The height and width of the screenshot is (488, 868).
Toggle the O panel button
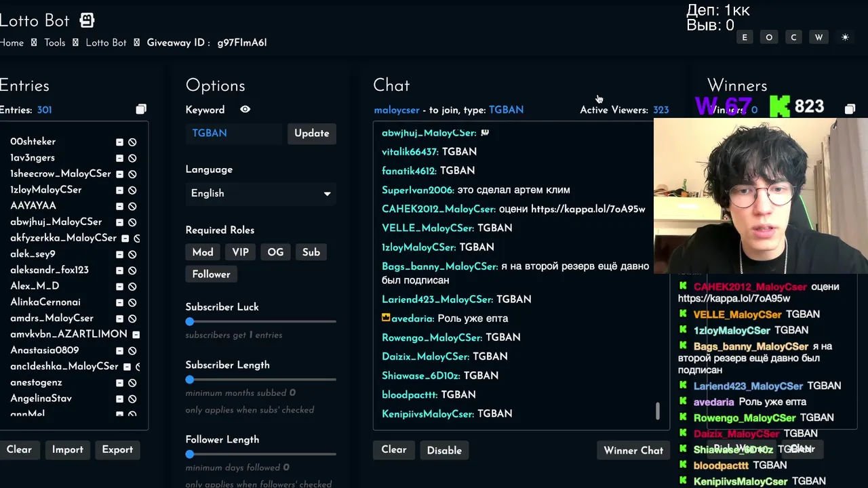[769, 37]
